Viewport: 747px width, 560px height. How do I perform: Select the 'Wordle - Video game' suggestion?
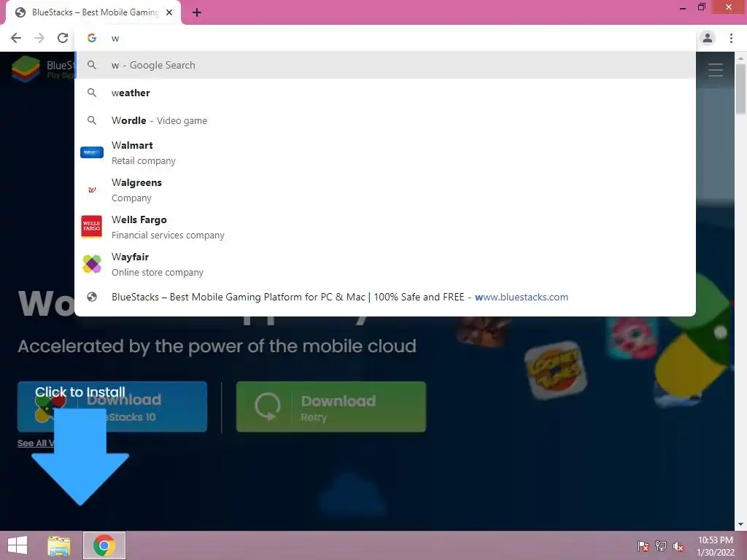[385, 120]
